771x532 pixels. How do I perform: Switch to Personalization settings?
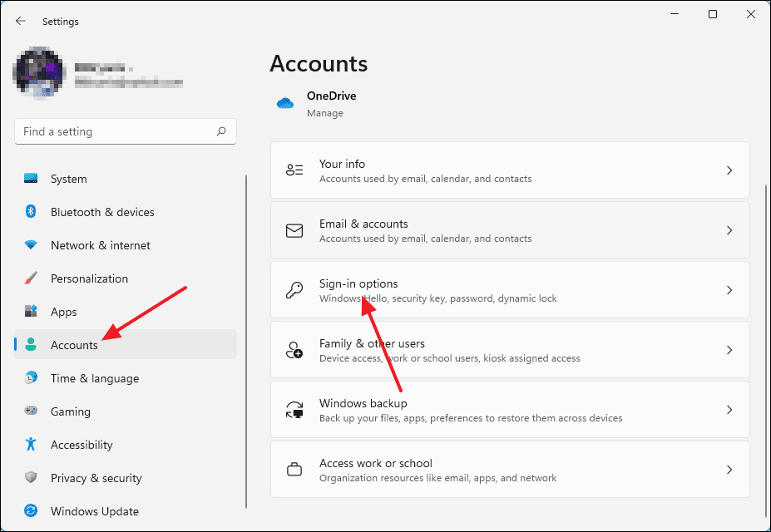coord(126,278)
